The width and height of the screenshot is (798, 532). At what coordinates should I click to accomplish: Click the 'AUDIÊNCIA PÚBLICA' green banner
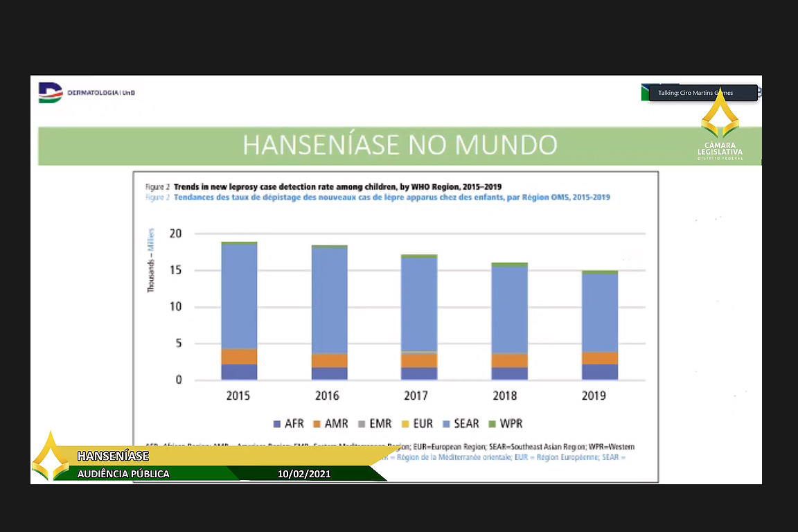pyautogui.click(x=123, y=474)
